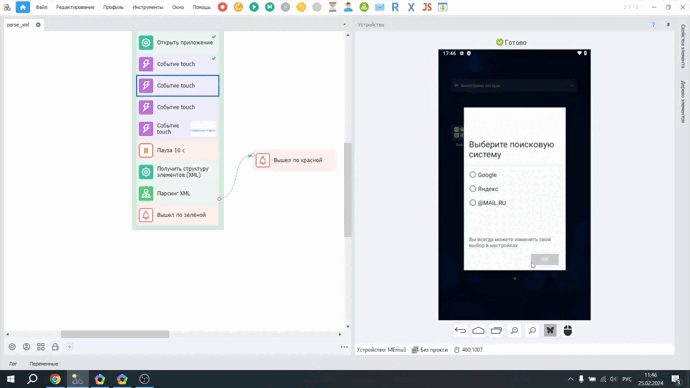690x388 pixels.
Task: Open the Свойства элемента side tab
Action: coord(683,46)
